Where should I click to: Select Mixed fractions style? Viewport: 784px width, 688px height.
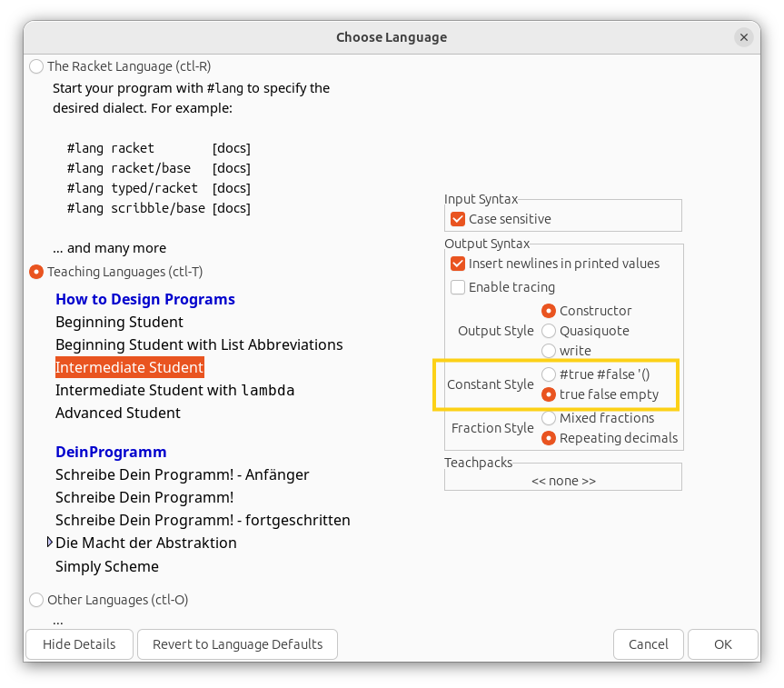point(549,418)
